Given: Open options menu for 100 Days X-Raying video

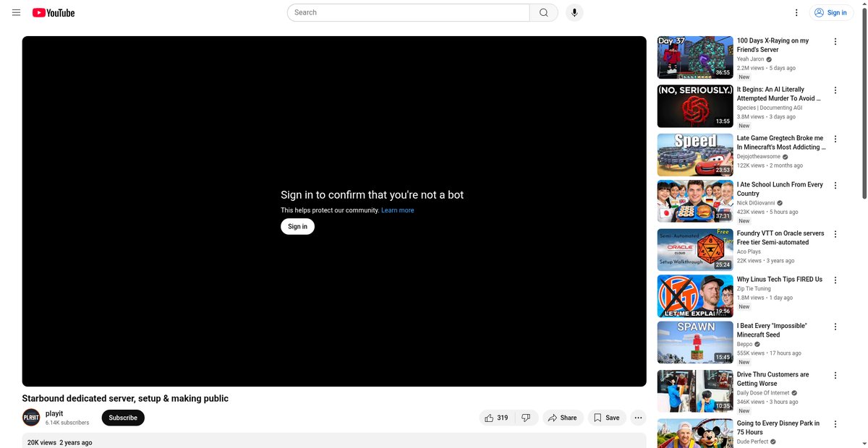Looking at the screenshot, I should (x=835, y=41).
